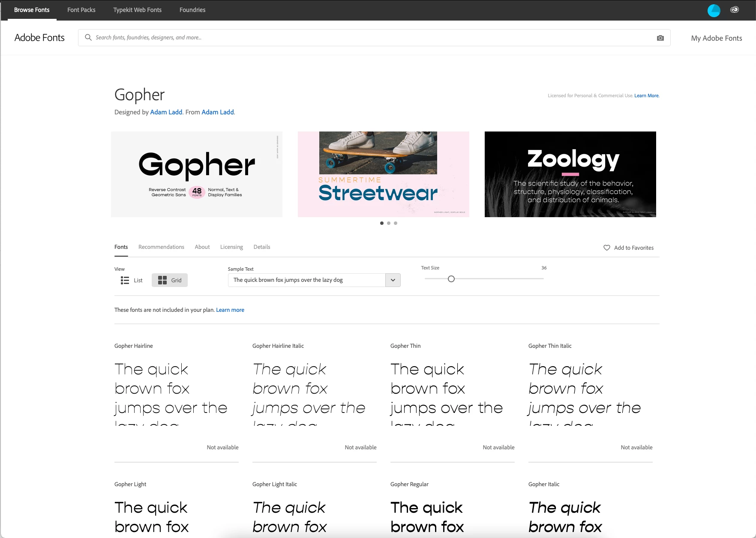Open the user profile avatar
756x538 pixels.
coord(714,10)
